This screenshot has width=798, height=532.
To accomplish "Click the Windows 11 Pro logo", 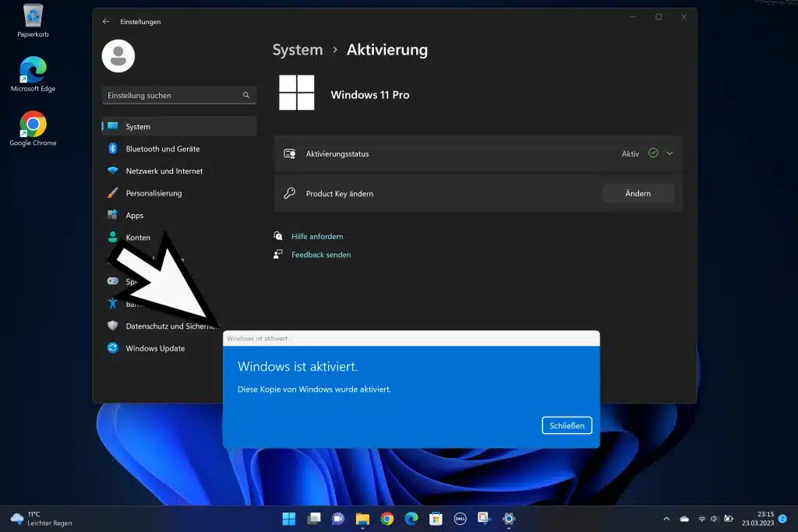I will tap(297, 93).
